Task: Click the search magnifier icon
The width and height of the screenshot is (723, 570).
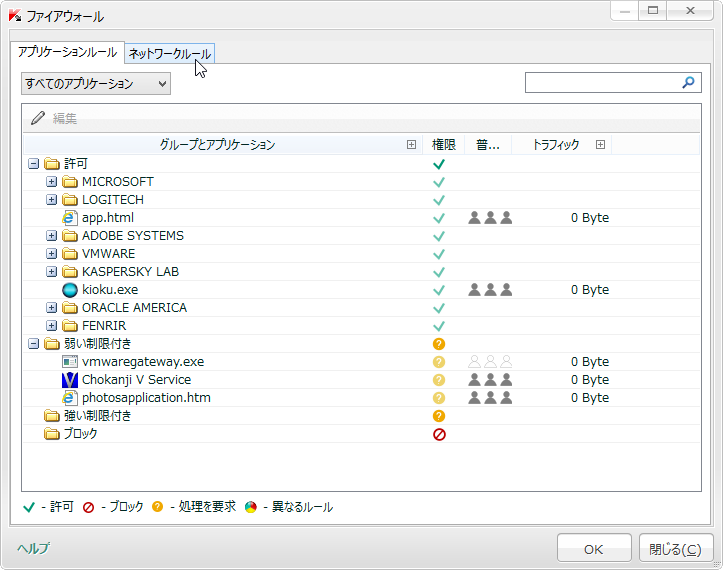Action: (688, 83)
